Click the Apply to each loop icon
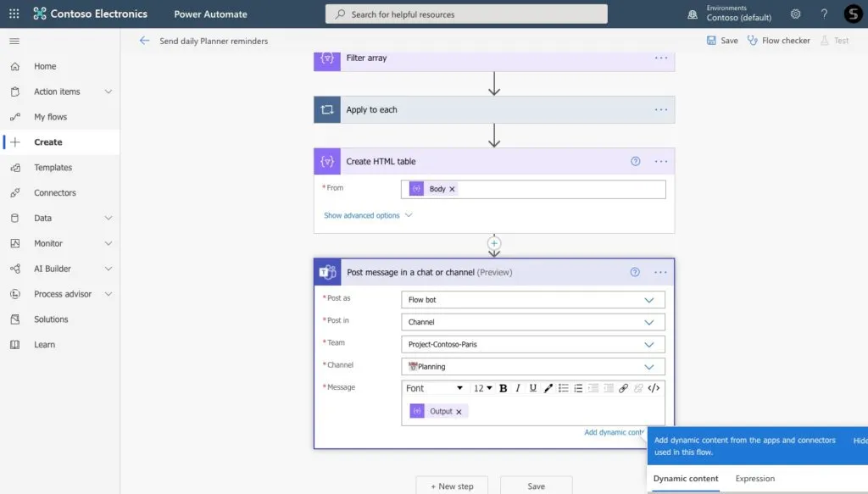Image resolution: width=868 pixels, height=494 pixels. [327, 109]
